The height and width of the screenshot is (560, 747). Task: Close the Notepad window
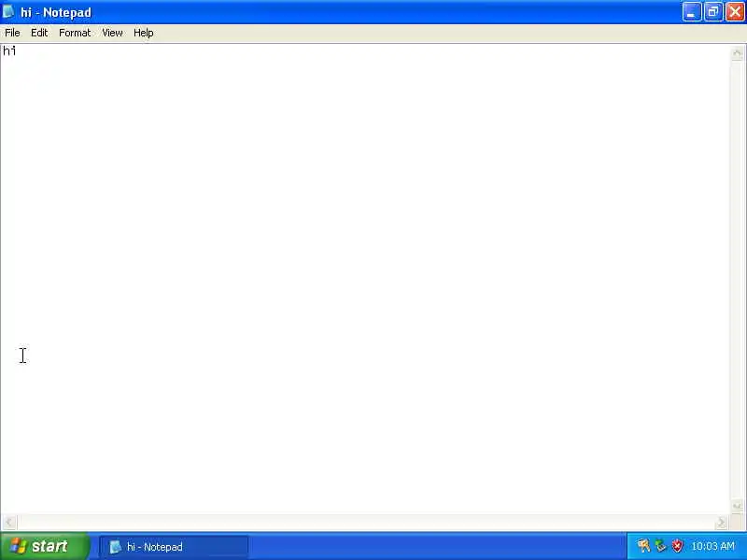point(735,12)
